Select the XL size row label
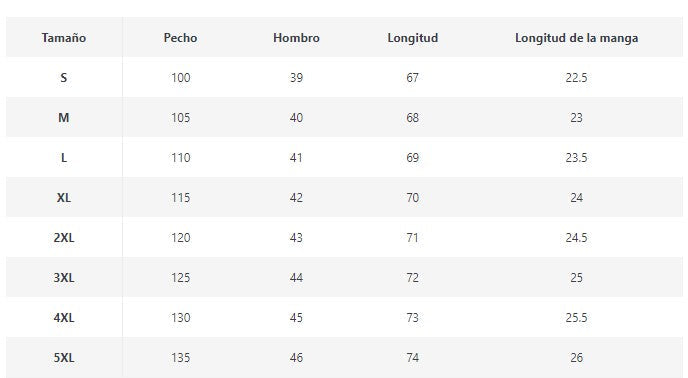 [64, 198]
